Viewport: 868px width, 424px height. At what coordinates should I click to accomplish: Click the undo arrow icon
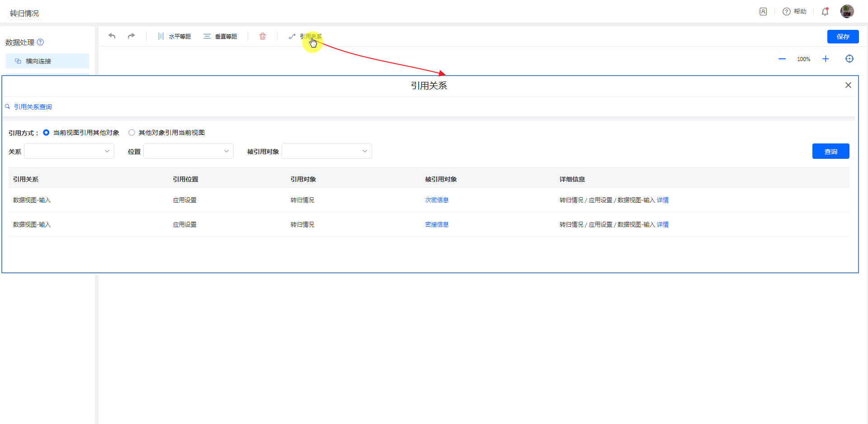112,36
